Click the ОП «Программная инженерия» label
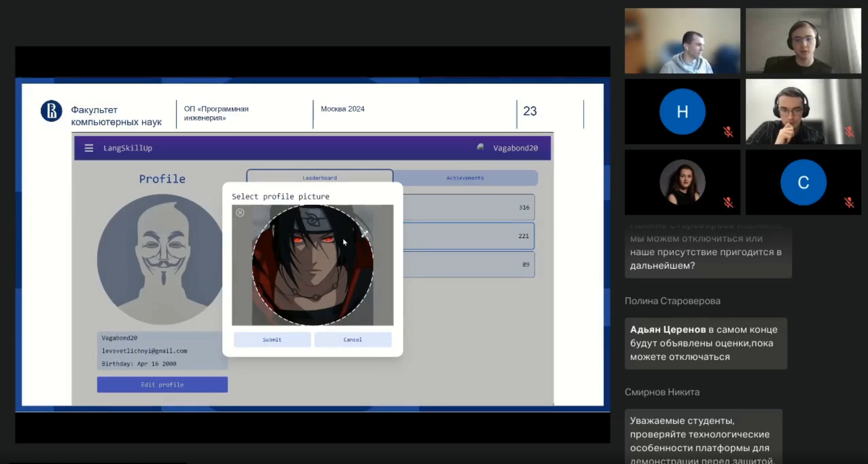This screenshot has height=464, width=868. pos(216,113)
